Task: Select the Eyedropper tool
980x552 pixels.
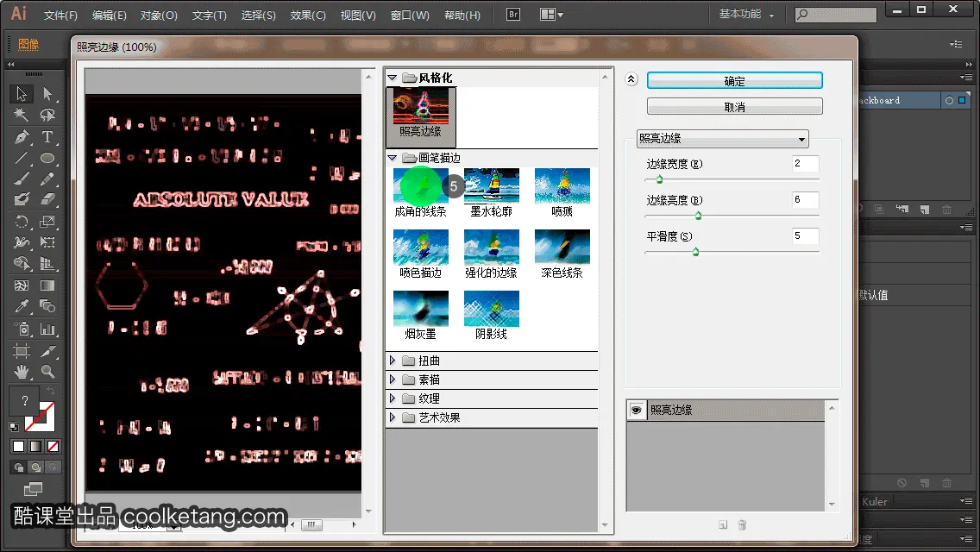Action: (22, 306)
